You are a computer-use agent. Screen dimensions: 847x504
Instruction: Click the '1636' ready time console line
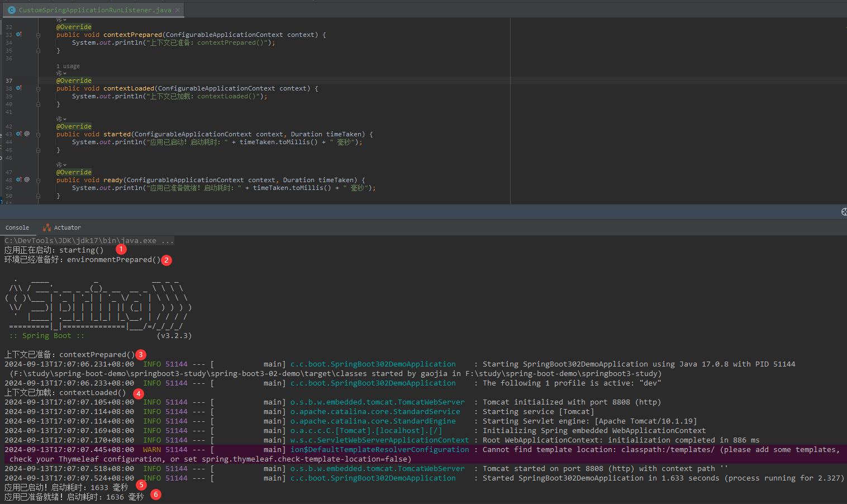point(74,497)
